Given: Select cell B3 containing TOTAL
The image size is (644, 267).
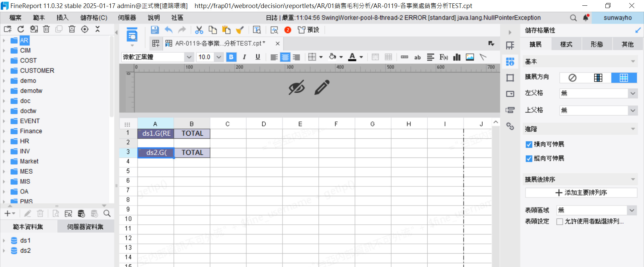Looking at the screenshot, I should pos(192,153).
